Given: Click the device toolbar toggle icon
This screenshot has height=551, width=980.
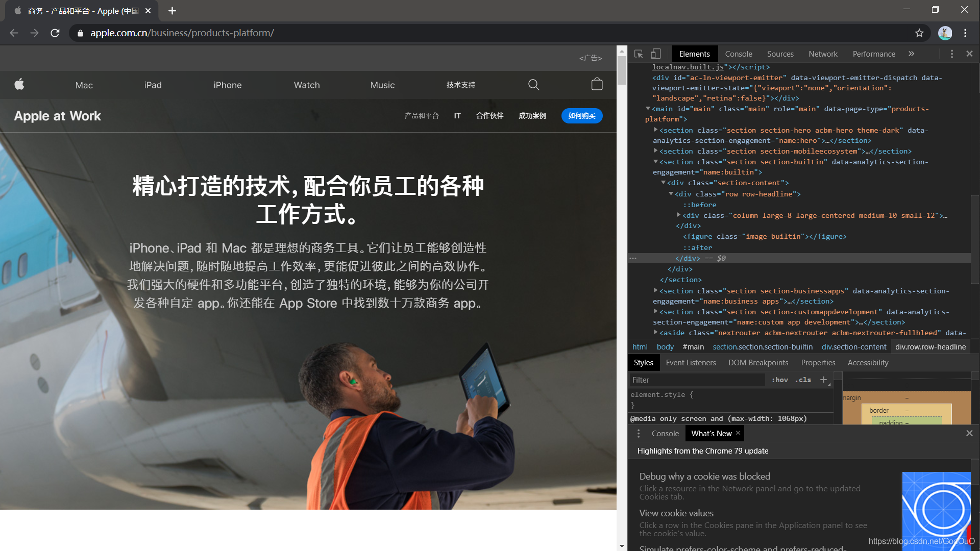Looking at the screenshot, I should coord(655,53).
